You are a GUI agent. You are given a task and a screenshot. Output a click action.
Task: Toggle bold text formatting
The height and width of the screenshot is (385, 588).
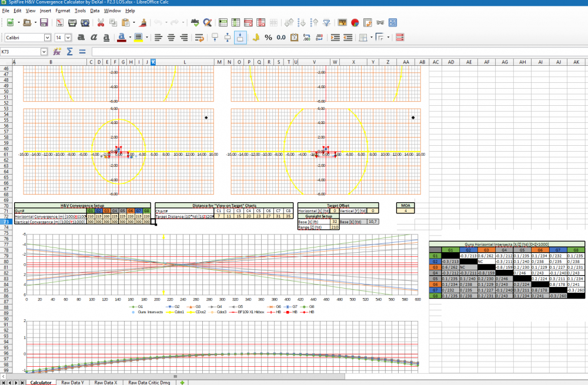coord(79,38)
